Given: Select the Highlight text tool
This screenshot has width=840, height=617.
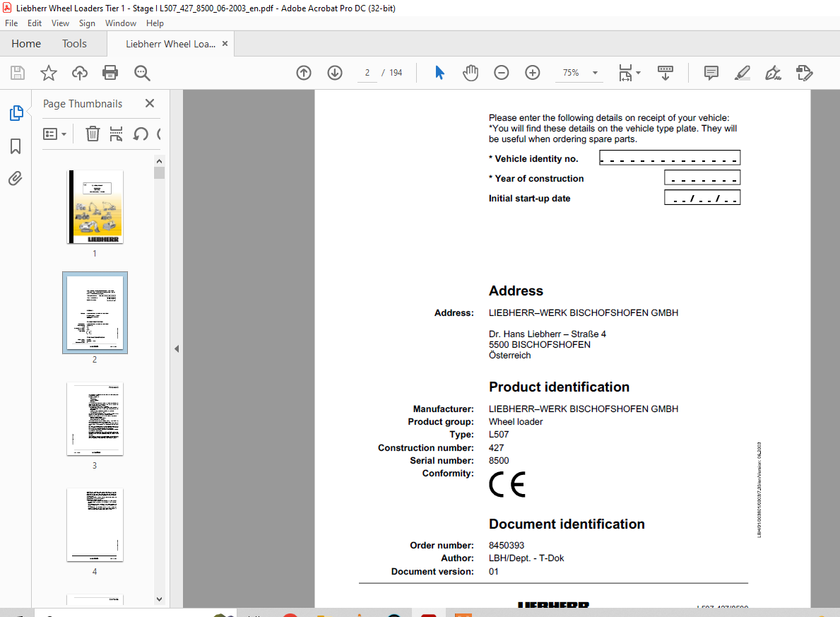Looking at the screenshot, I should pyautogui.click(x=743, y=73).
